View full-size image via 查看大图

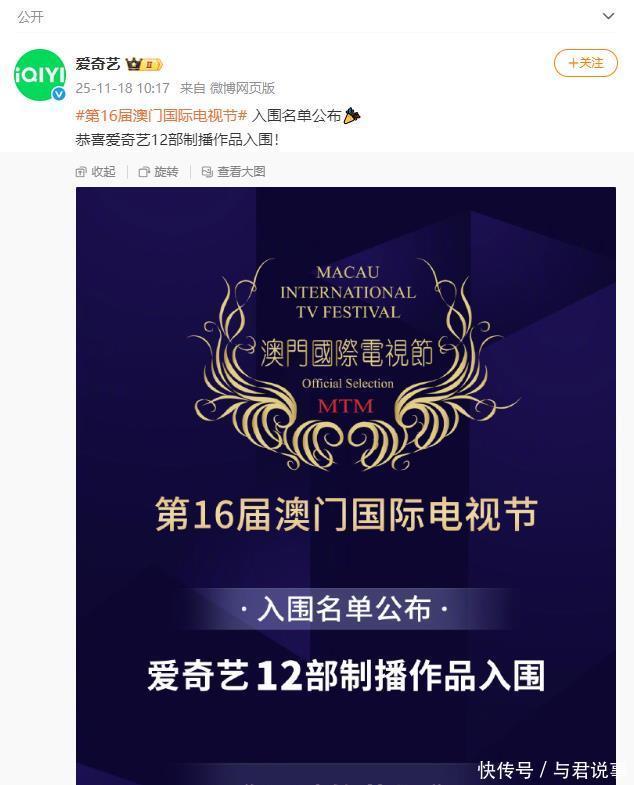coord(233,172)
